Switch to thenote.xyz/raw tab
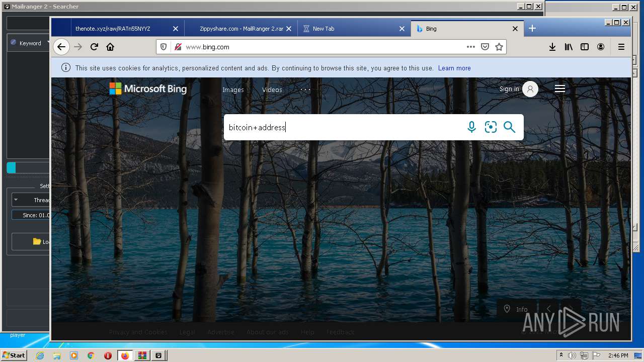 pyautogui.click(x=113, y=29)
